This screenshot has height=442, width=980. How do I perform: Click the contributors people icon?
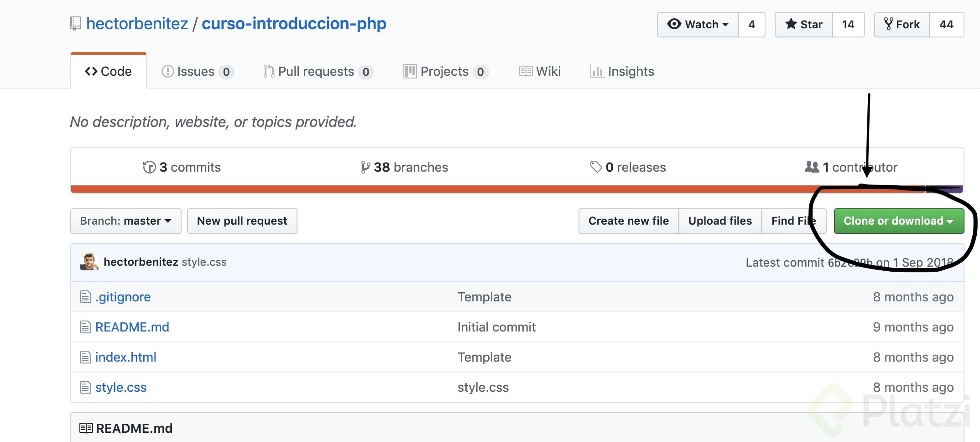coord(812,167)
